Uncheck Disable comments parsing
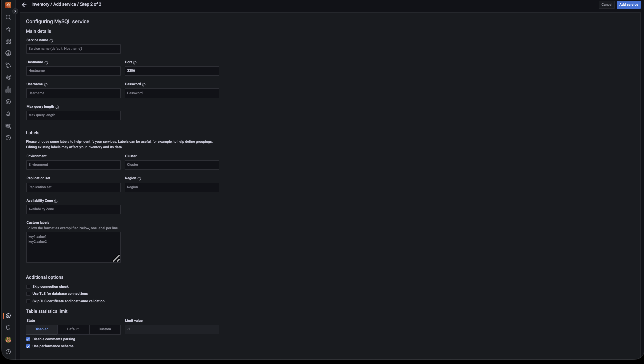Viewport: 644px width, 364px height. pyautogui.click(x=28, y=339)
